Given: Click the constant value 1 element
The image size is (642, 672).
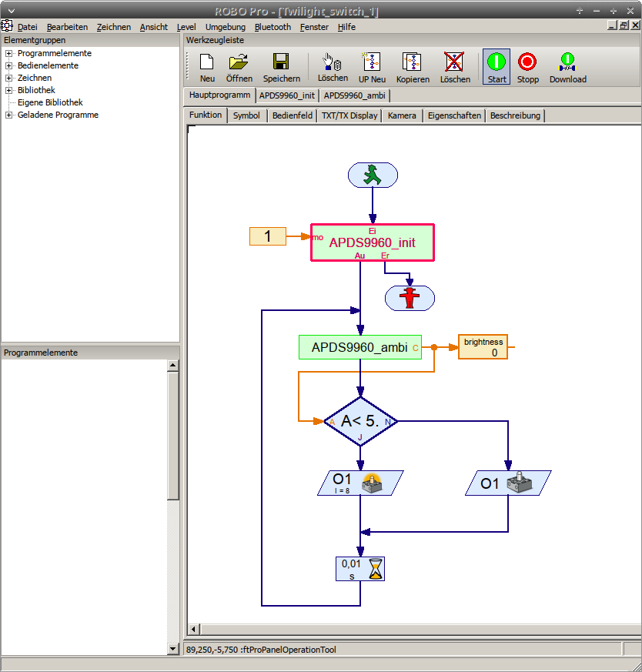Looking at the screenshot, I should tap(268, 236).
